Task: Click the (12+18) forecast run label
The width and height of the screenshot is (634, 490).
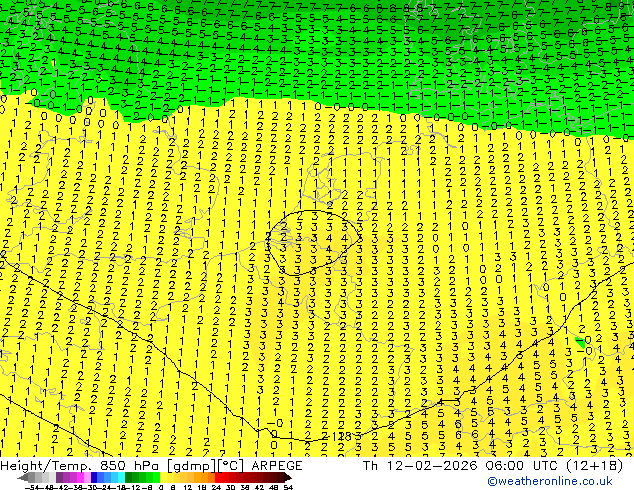Action: pyautogui.click(x=595, y=466)
